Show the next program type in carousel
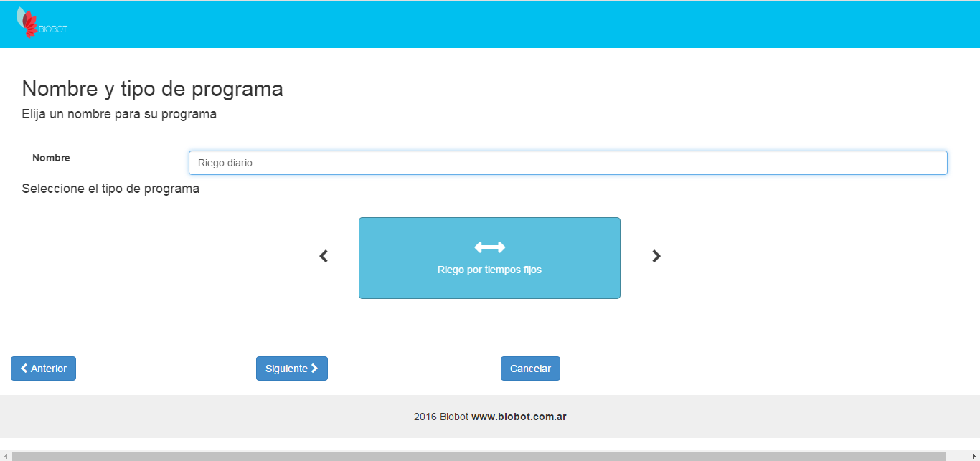Image resolution: width=980 pixels, height=461 pixels. click(656, 256)
